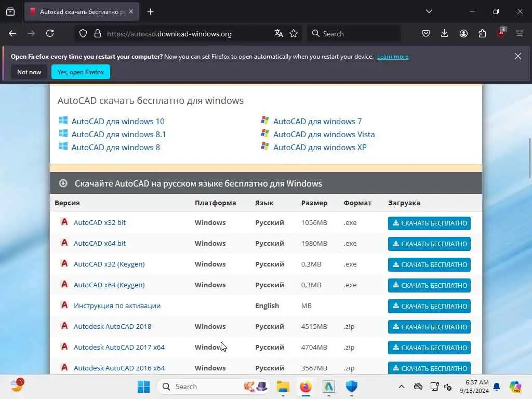Open the Windows Start menu
The height and width of the screenshot is (399, 532).
point(143,387)
